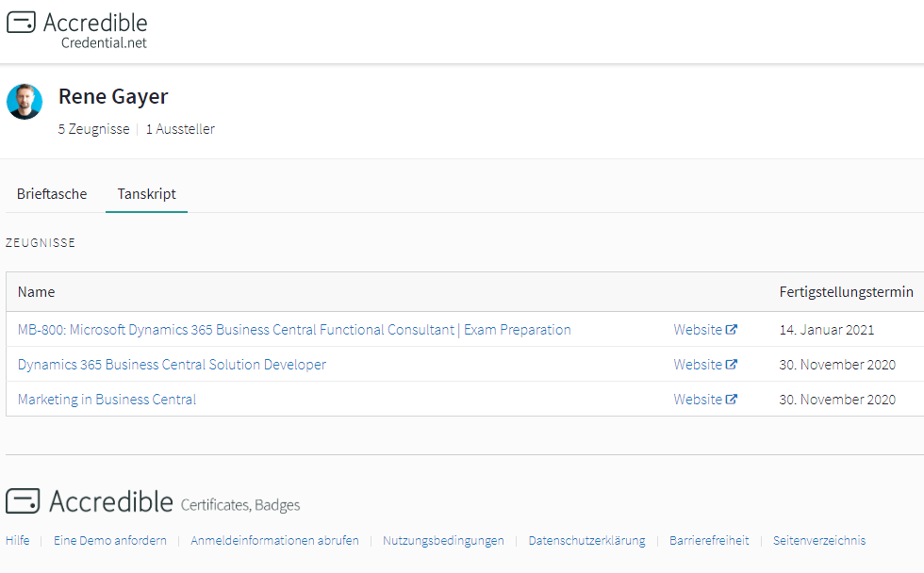Click the Hilfe footer link
Viewport: 924px width, 573px height.
pyautogui.click(x=17, y=541)
